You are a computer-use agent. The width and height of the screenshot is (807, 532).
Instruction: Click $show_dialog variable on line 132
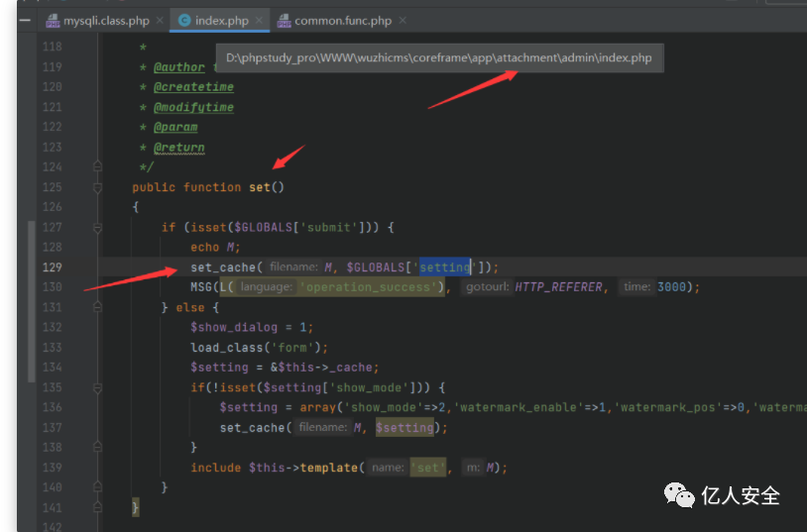click(234, 327)
